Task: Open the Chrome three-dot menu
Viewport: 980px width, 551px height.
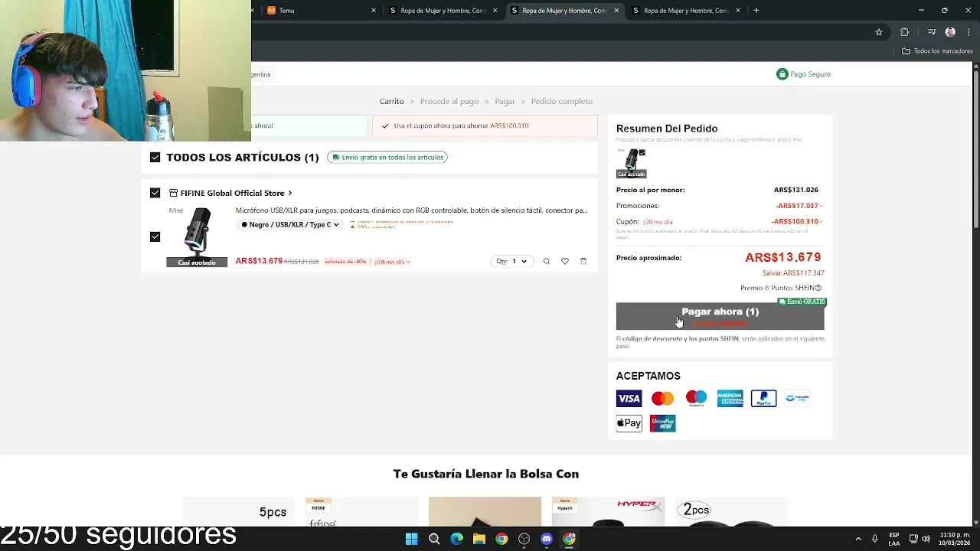Action: click(968, 32)
